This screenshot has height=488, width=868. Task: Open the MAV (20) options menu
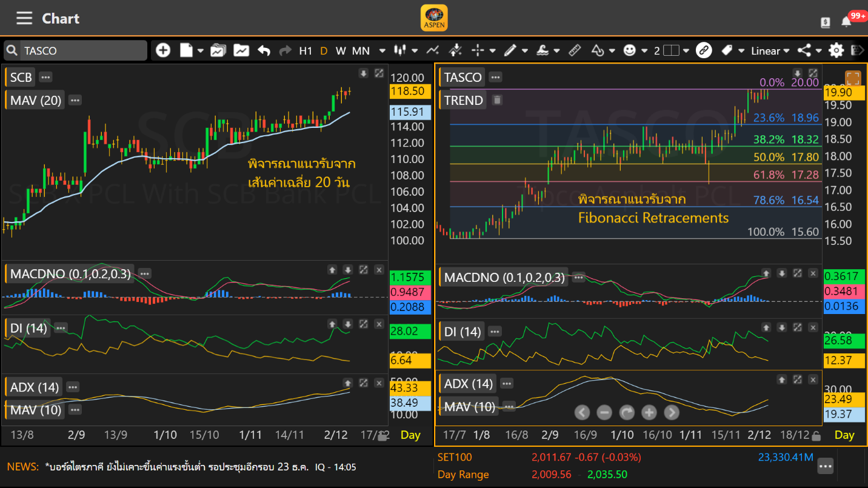point(75,100)
